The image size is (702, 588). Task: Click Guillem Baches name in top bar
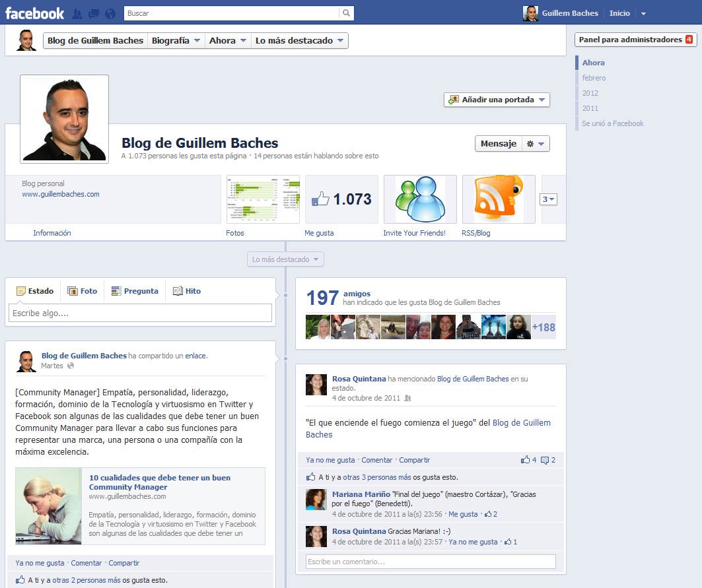570,13
